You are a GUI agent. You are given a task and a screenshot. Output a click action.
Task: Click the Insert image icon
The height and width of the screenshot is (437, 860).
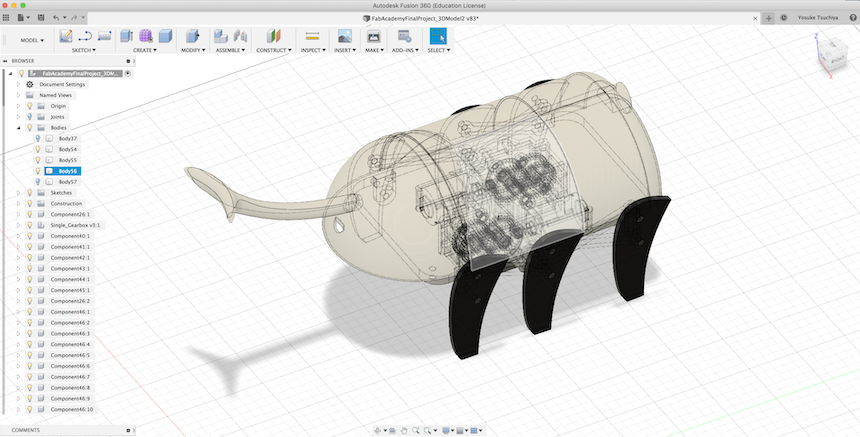pos(344,36)
